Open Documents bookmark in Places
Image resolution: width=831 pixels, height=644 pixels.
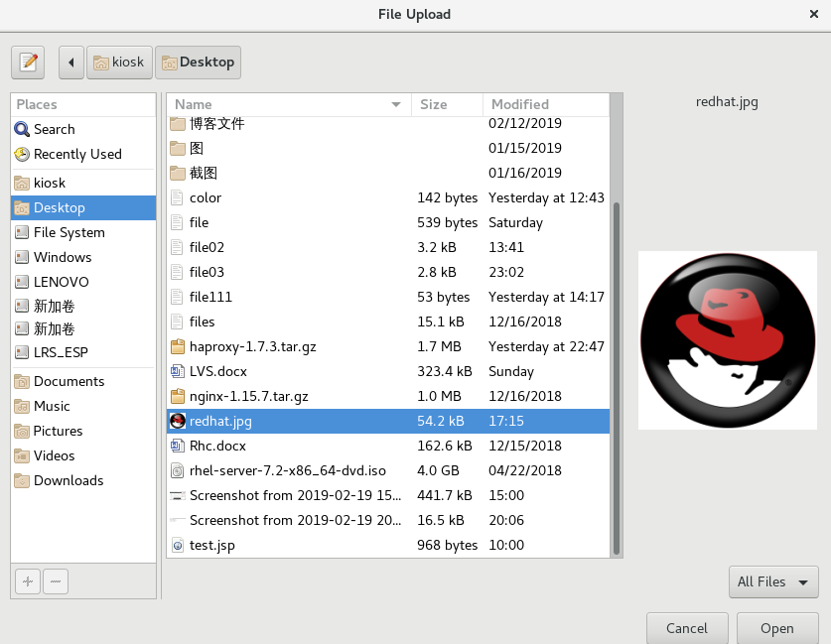tap(83, 381)
